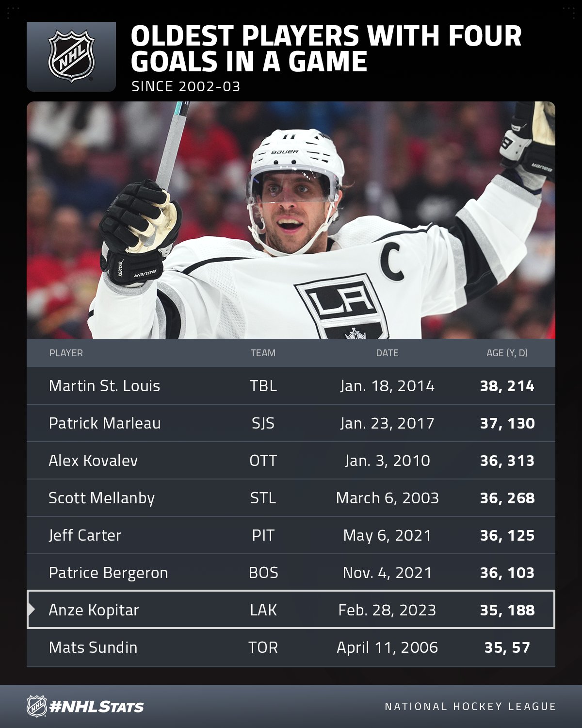
Task: Click the LA Kings jersey crest
Action: pyautogui.click(x=342, y=307)
